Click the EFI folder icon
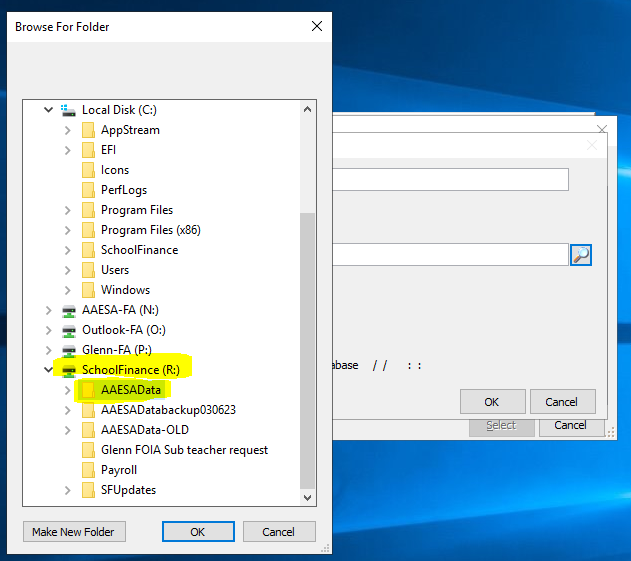This screenshot has height=561, width=631. (x=88, y=150)
